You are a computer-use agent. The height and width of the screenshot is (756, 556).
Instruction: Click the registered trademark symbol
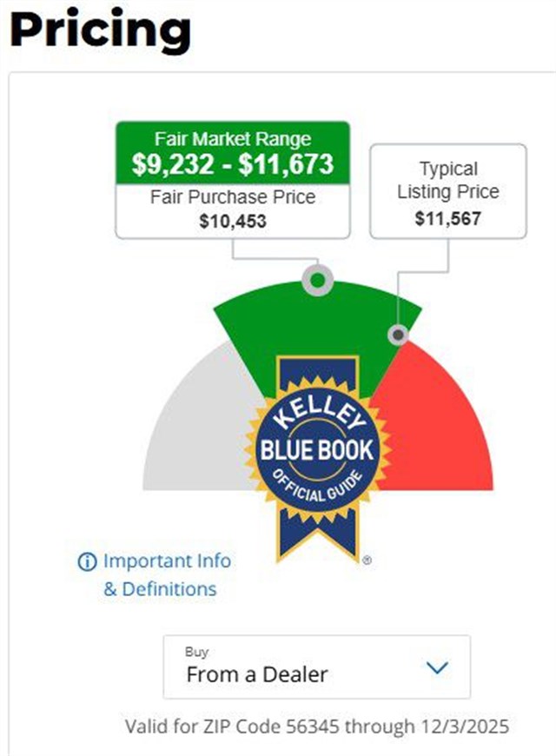pos(367,561)
